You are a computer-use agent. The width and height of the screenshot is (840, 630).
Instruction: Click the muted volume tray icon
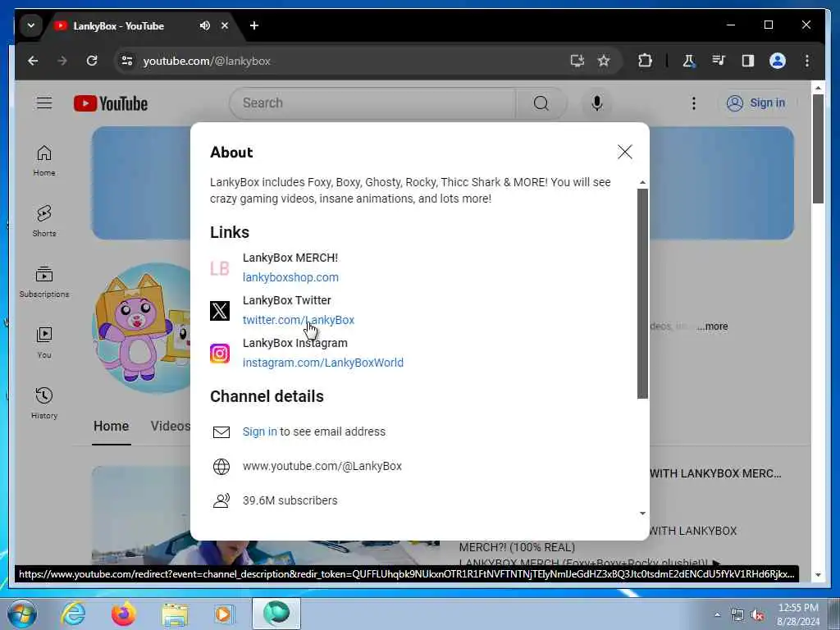(757, 615)
